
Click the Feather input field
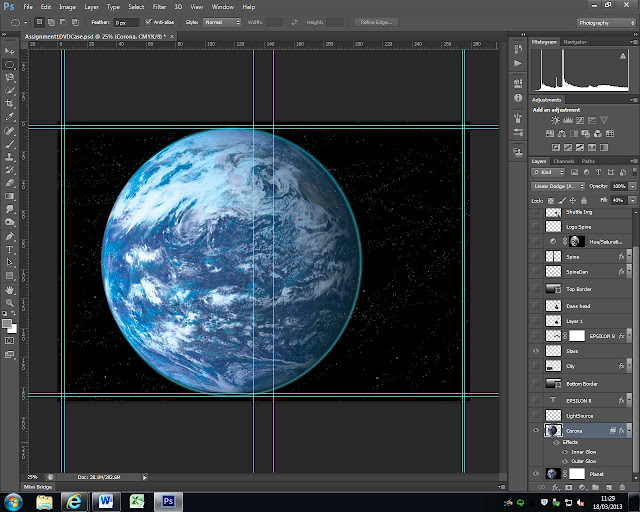click(125, 21)
